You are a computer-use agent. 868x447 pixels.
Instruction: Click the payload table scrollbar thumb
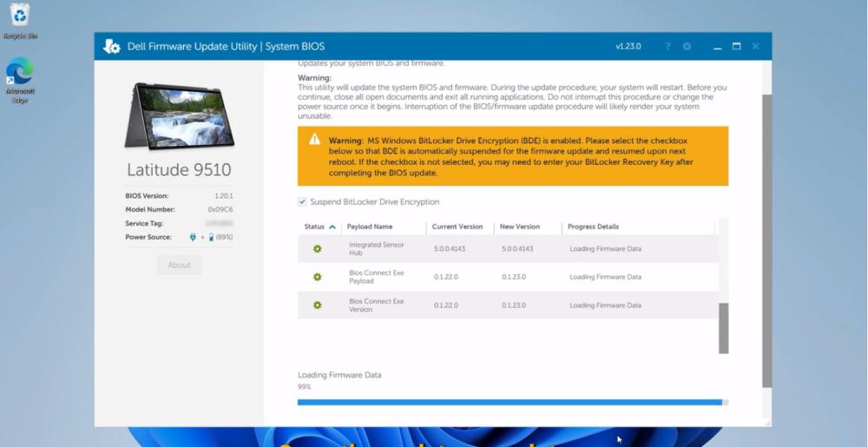pos(724,328)
